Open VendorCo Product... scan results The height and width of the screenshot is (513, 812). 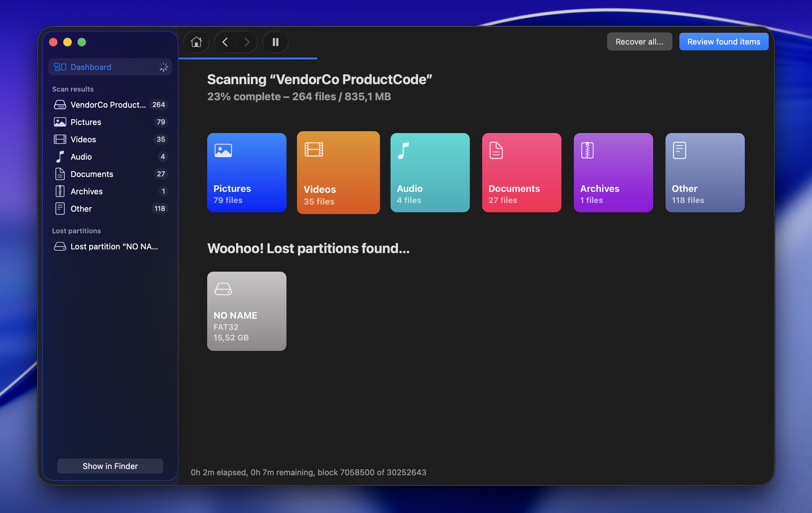[x=110, y=105]
